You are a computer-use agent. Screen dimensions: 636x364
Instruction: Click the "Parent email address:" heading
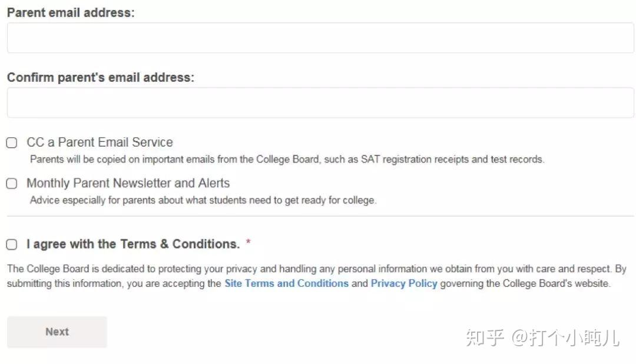point(71,12)
